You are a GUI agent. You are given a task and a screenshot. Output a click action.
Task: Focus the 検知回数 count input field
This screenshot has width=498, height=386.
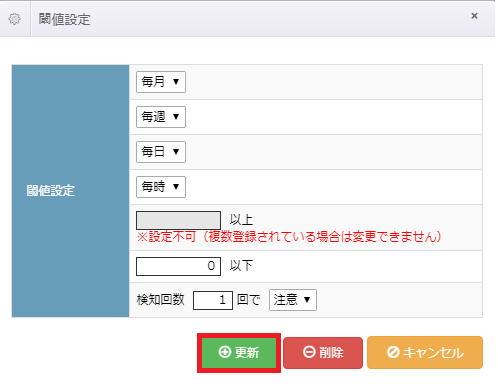pyautogui.click(x=213, y=300)
